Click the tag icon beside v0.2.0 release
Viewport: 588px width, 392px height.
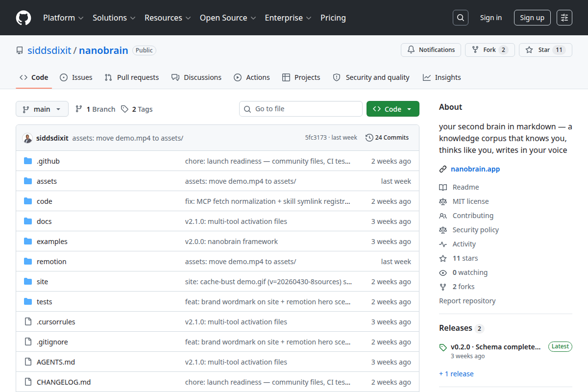(443, 347)
